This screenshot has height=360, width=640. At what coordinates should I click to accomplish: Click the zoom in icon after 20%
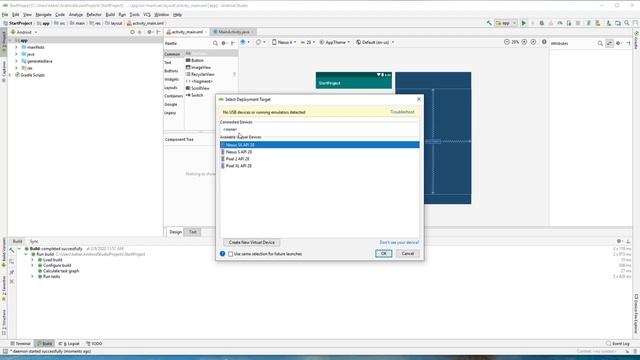point(524,42)
